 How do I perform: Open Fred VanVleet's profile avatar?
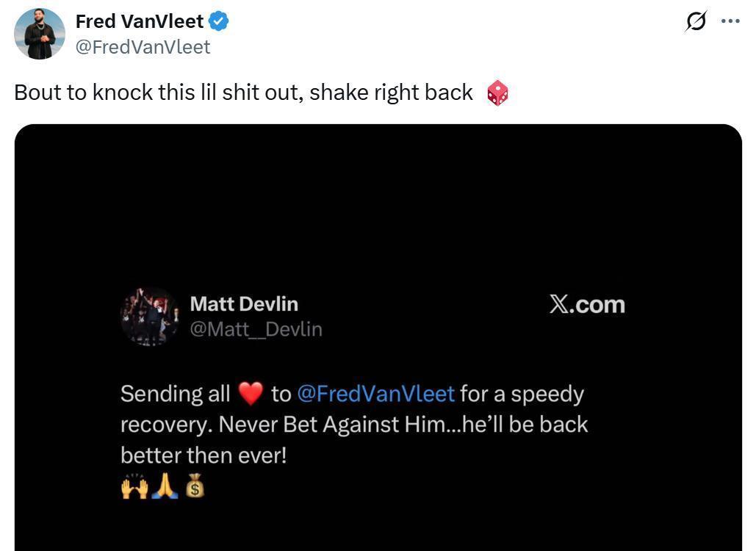click(40, 34)
